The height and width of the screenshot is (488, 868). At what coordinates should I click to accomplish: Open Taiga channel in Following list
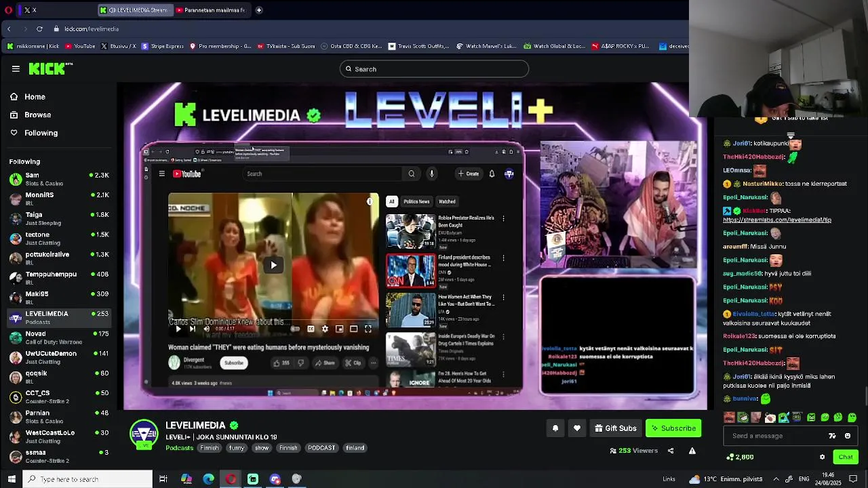pos(60,218)
